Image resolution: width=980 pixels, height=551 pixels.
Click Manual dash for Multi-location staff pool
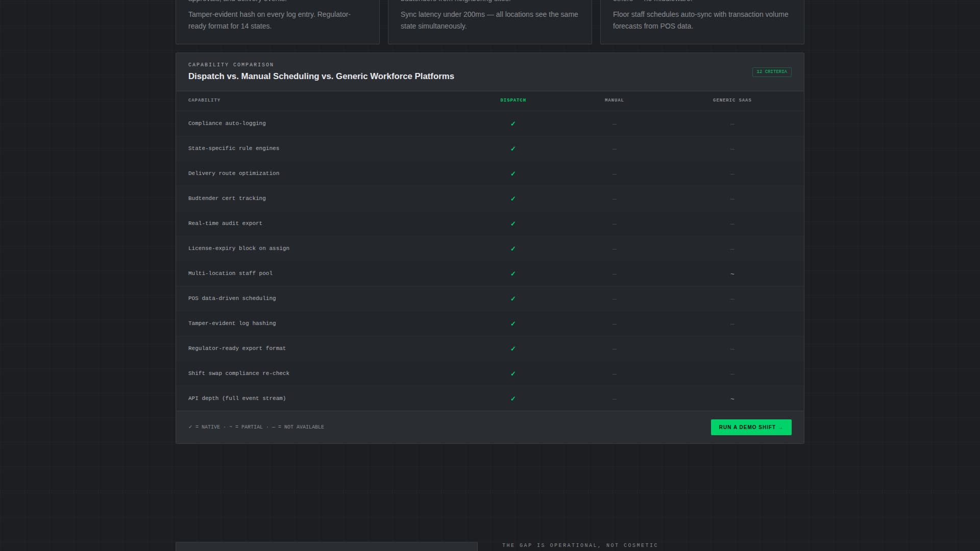(614, 274)
